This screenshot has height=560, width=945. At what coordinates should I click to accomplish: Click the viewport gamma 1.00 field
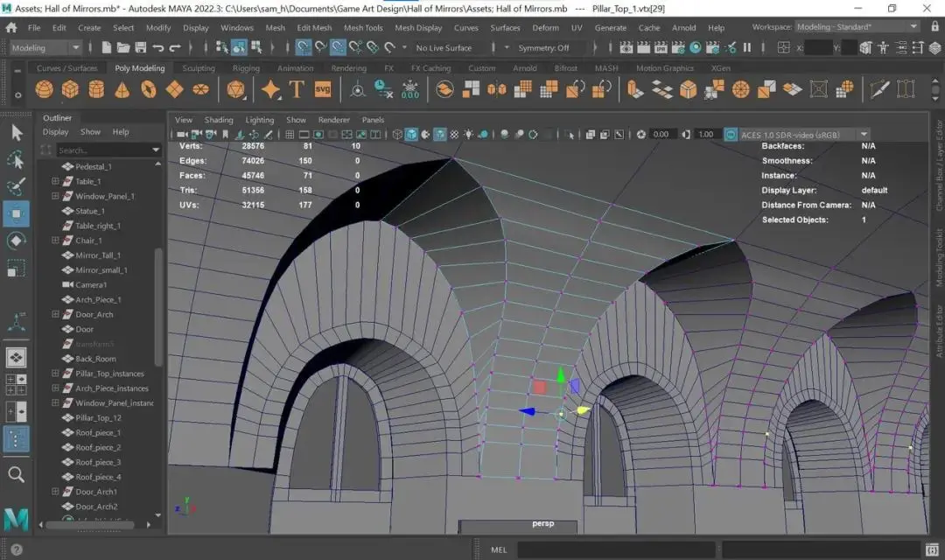point(706,135)
